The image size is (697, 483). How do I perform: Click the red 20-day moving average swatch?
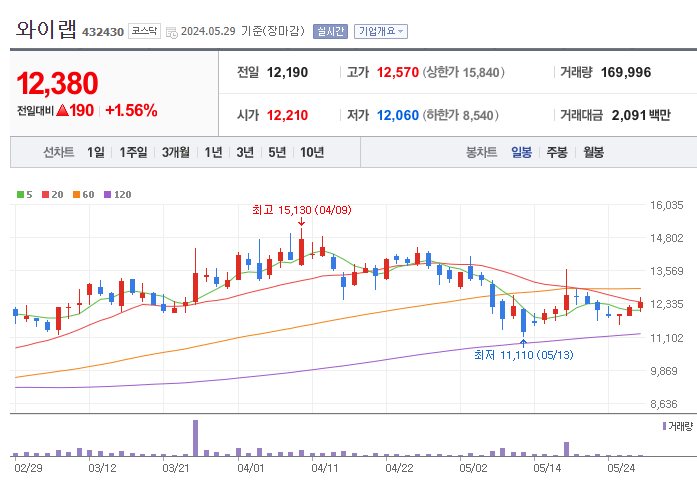45,195
